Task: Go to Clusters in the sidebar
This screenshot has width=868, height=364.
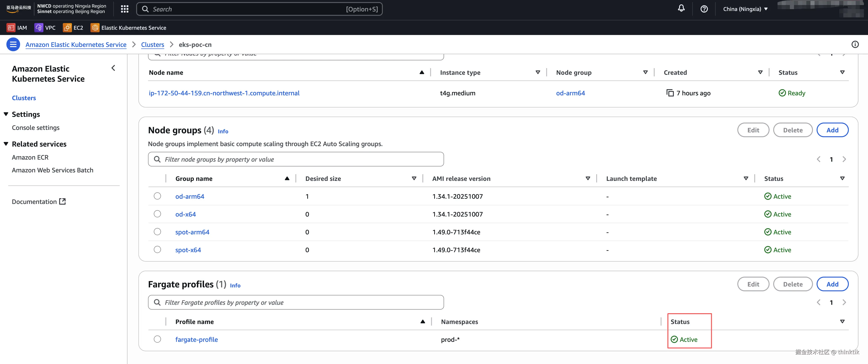Action: [24, 98]
